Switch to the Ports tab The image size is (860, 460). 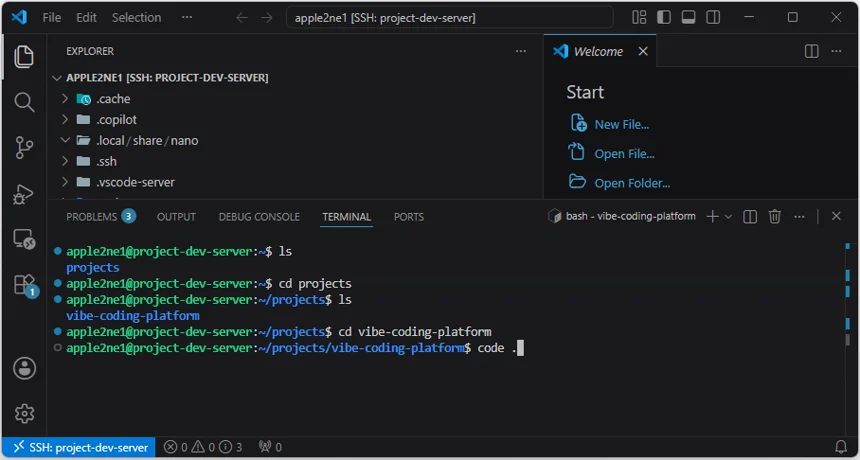(x=409, y=217)
